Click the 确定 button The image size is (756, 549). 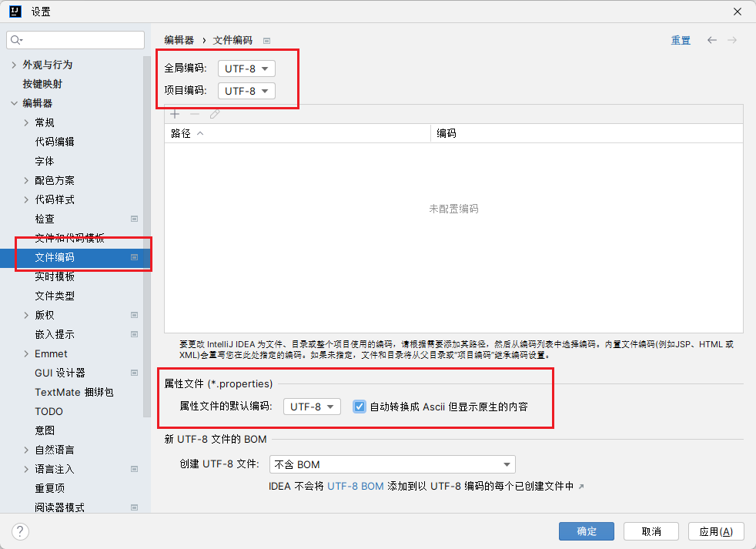pyautogui.click(x=586, y=531)
